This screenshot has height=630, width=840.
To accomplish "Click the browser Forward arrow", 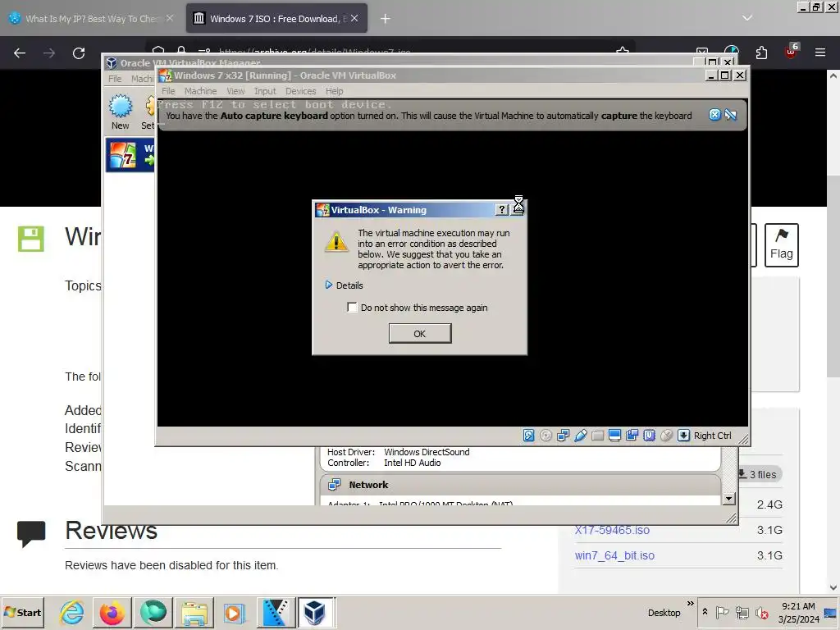I will 49,53.
